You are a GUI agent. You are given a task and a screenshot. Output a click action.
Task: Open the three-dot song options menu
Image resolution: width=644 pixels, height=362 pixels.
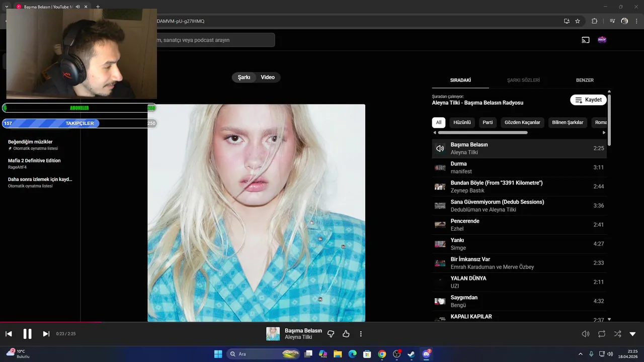(x=361, y=334)
